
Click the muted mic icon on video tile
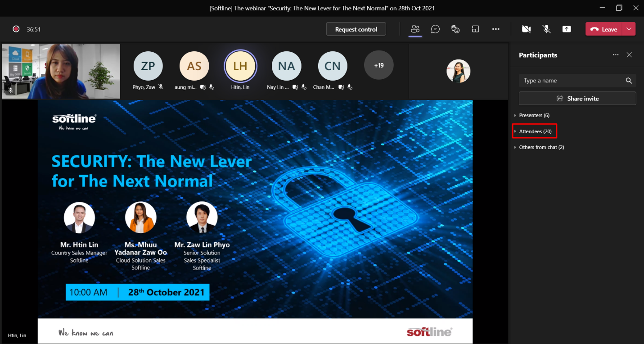click(x=10, y=91)
